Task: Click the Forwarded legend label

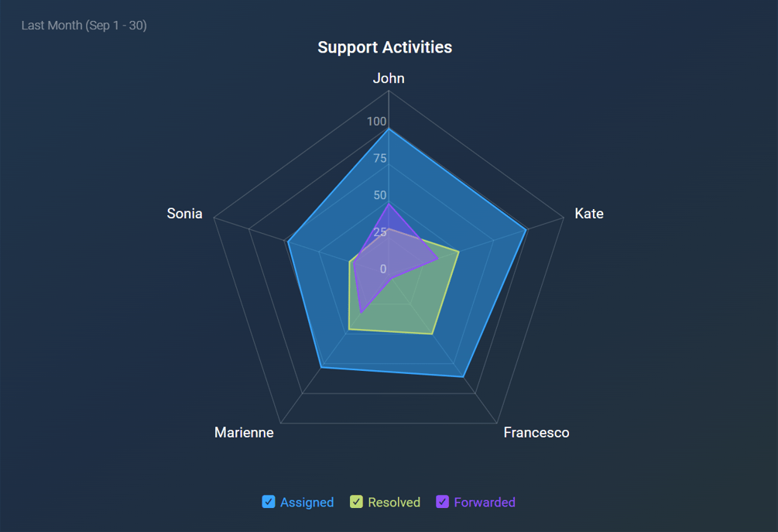Action: [485, 502]
